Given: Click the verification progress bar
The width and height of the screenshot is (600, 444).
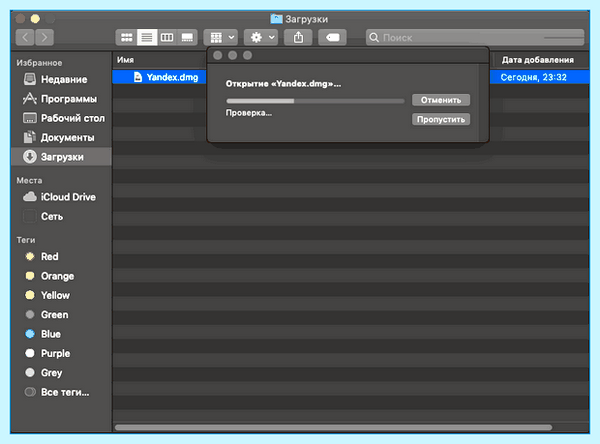Looking at the screenshot, I should (x=315, y=101).
